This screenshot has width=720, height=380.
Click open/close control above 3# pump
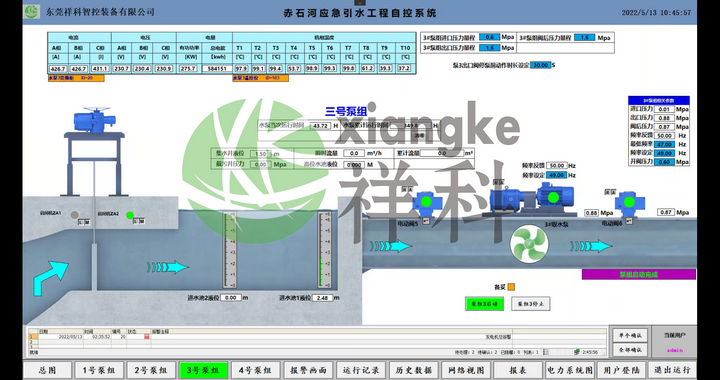[498, 182]
